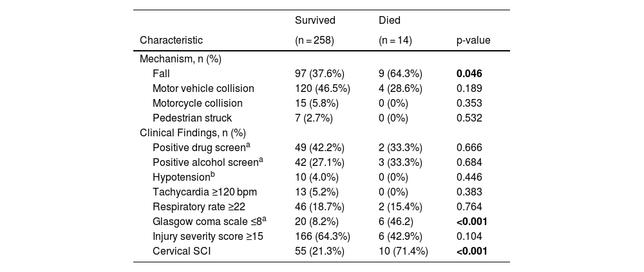644x272 pixels.
Task: Select the Pedestrian struck row label
Action: coord(192,118)
